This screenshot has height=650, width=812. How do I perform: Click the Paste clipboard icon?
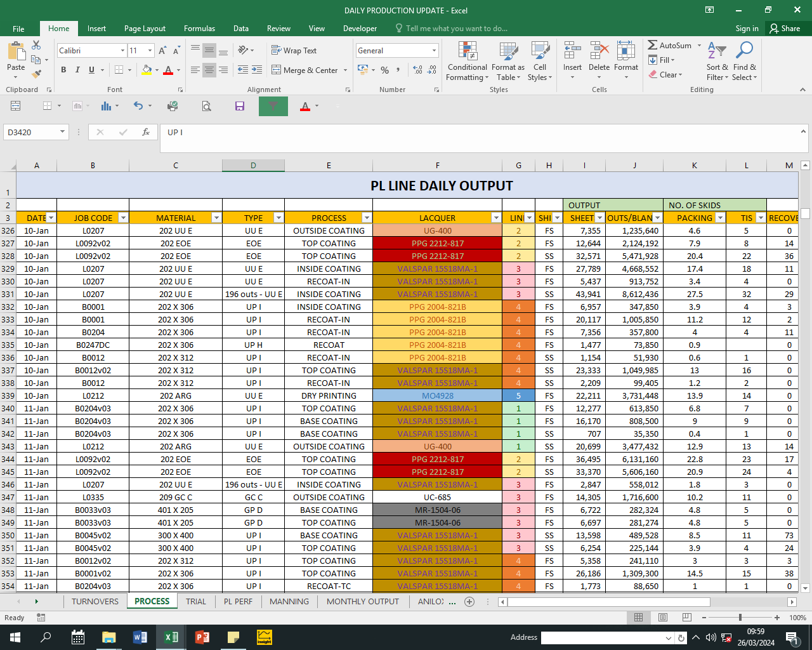(x=16, y=52)
